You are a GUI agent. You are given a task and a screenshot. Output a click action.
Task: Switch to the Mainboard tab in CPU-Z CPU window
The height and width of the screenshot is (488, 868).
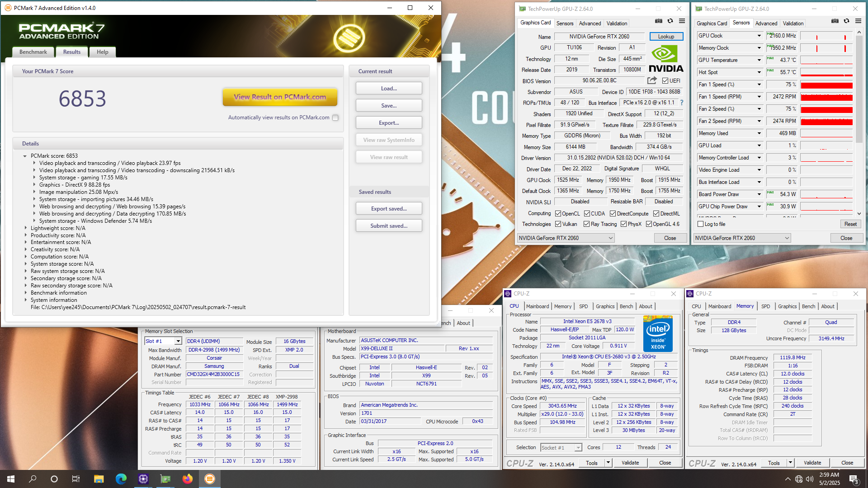538,306
